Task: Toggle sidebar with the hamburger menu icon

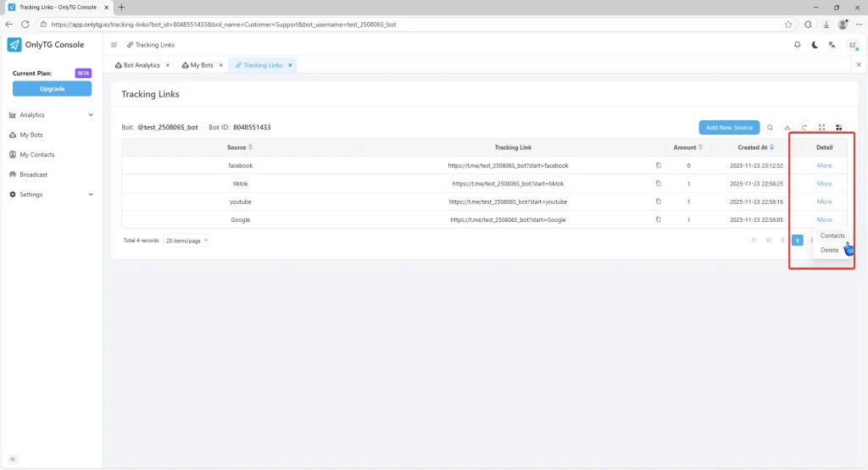Action: click(114, 45)
